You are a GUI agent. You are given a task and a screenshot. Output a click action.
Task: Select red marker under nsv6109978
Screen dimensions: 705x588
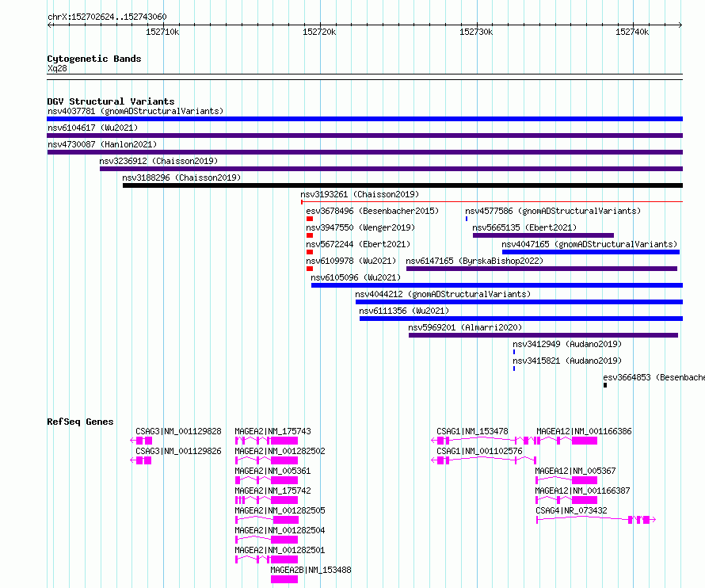click(310, 269)
